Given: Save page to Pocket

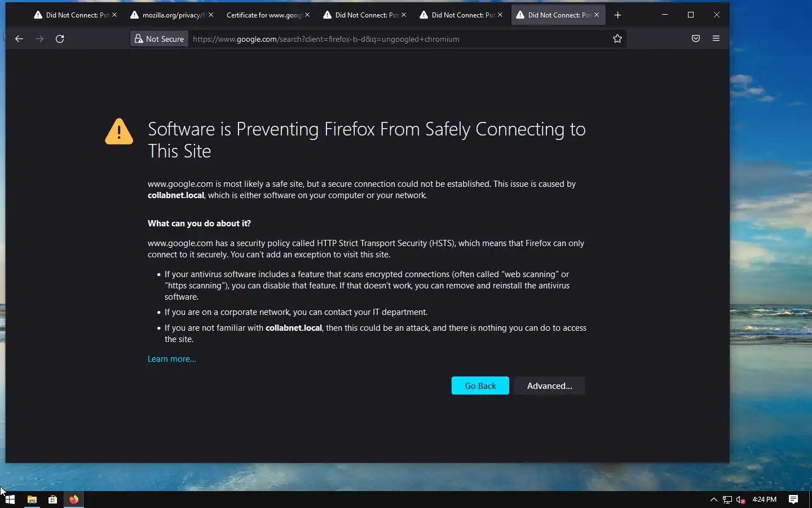Looking at the screenshot, I should click(x=696, y=39).
